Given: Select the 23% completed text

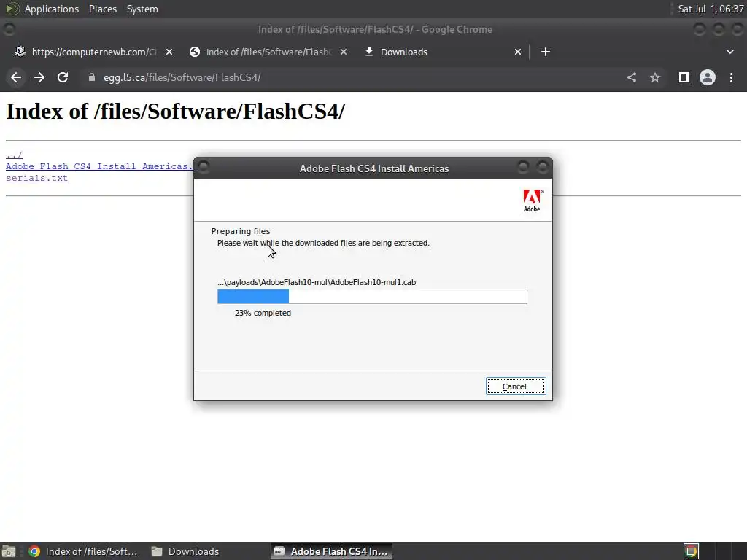Looking at the screenshot, I should coord(263,313).
